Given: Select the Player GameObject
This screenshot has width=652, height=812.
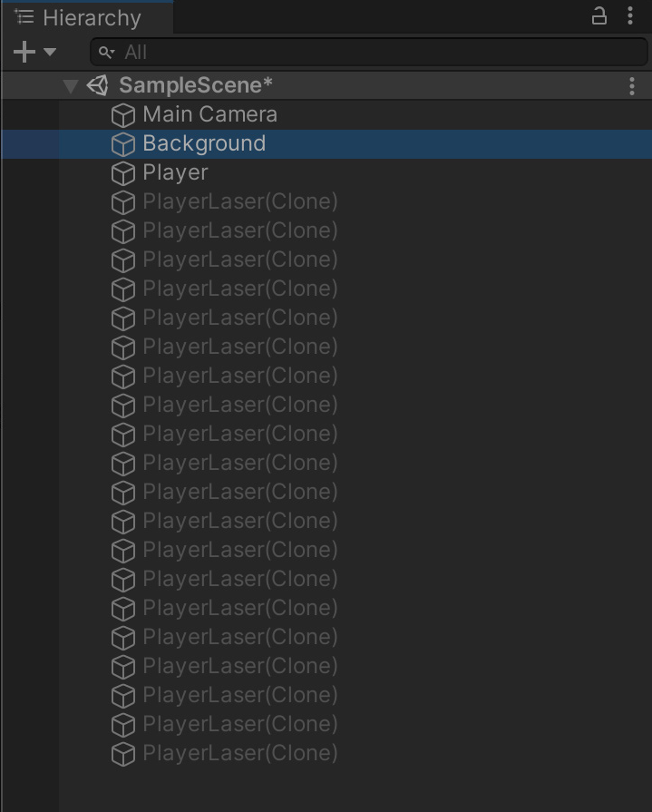Looking at the screenshot, I should click(174, 172).
